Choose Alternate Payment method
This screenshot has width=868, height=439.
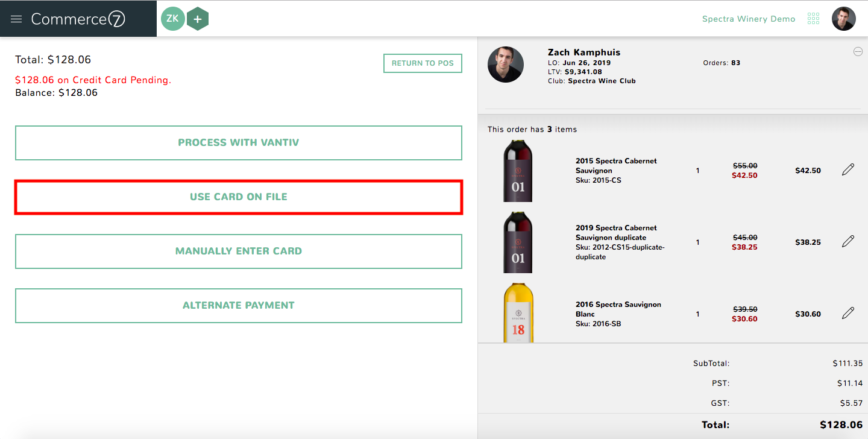(239, 305)
